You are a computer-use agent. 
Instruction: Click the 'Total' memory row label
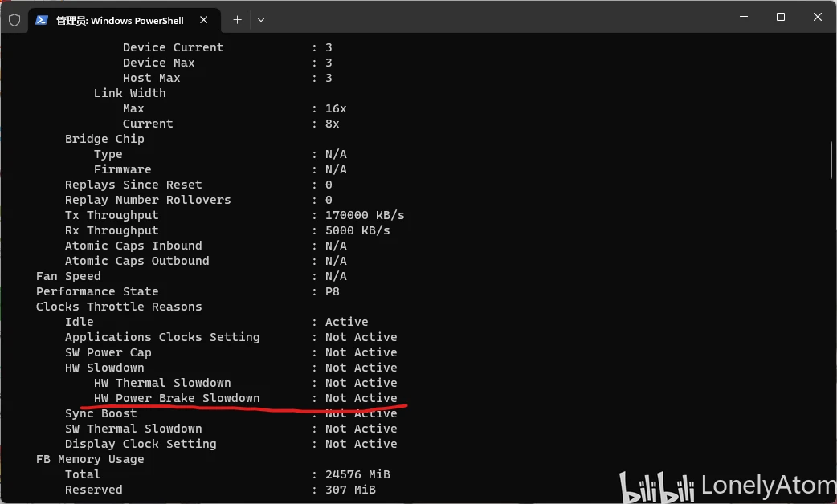pyautogui.click(x=83, y=474)
